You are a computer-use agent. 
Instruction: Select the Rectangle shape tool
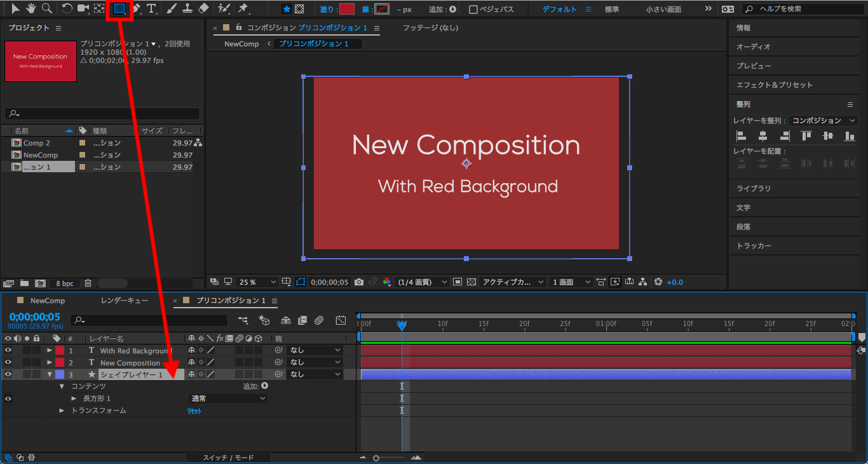(119, 9)
